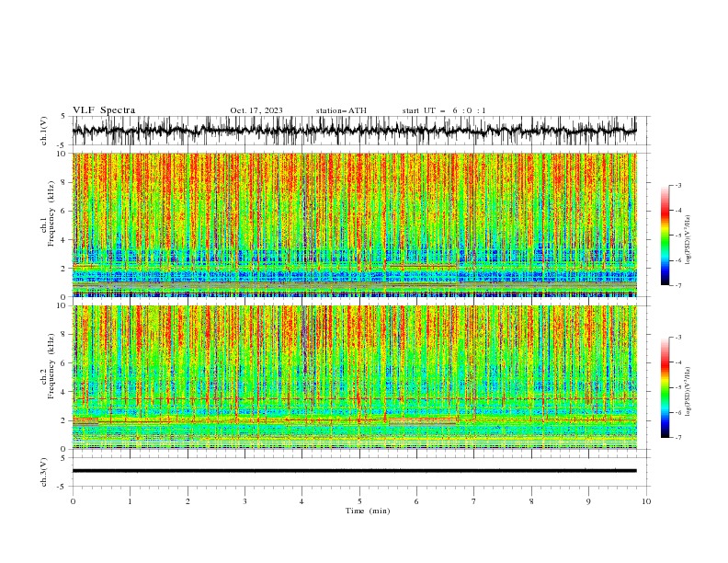Select the date text "Oct. 17, 2023"

coord(256,110)
